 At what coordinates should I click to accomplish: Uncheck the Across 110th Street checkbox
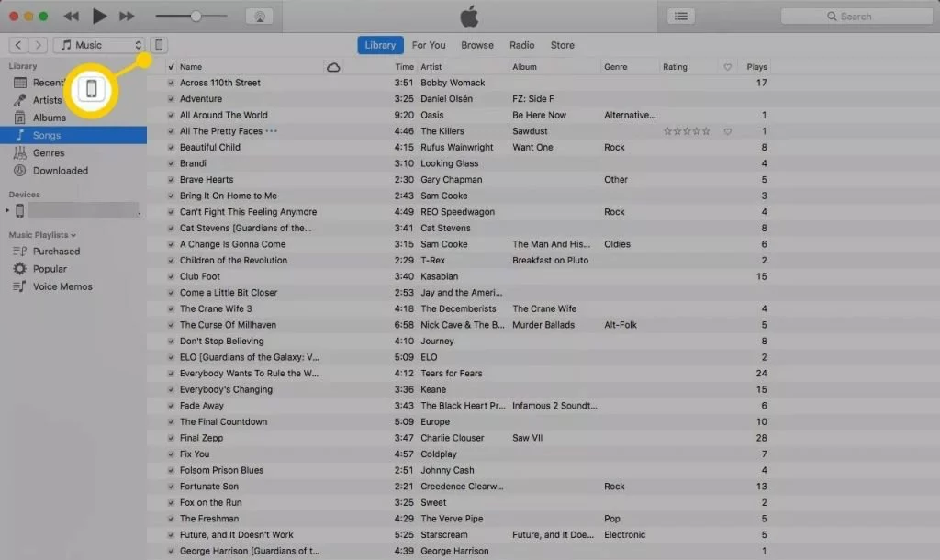tap(171, 83)
